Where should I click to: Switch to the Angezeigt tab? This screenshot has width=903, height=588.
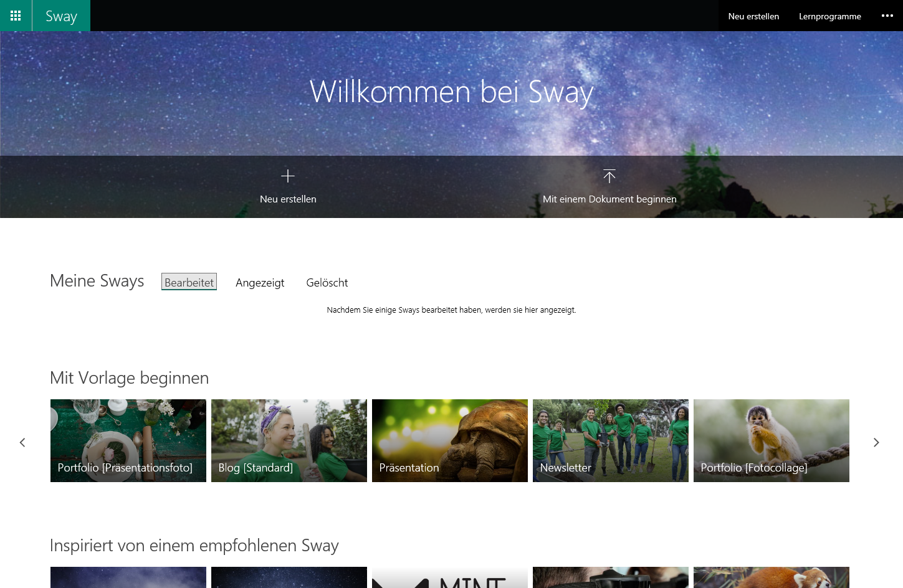[x=260, y=283]
